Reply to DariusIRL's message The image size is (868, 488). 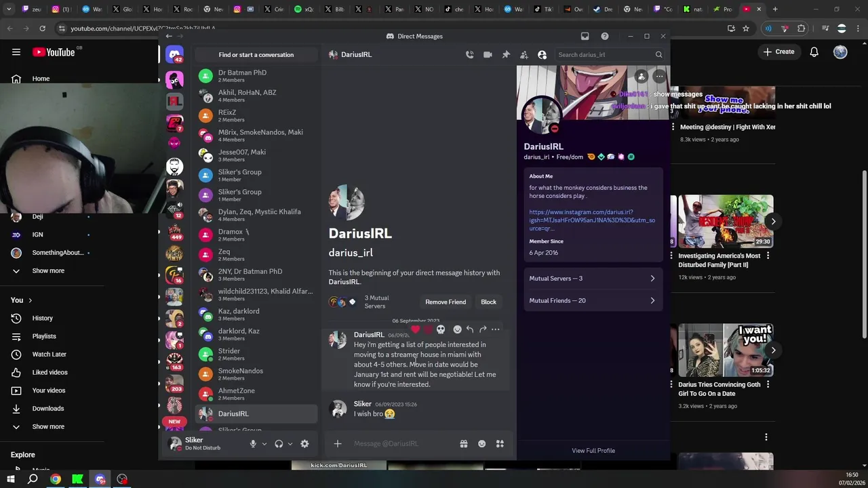(470, 329)
